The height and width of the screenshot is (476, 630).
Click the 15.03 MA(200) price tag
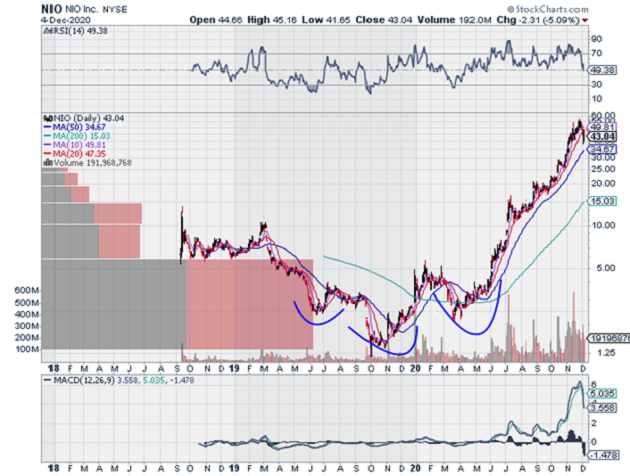coord(602,201)
